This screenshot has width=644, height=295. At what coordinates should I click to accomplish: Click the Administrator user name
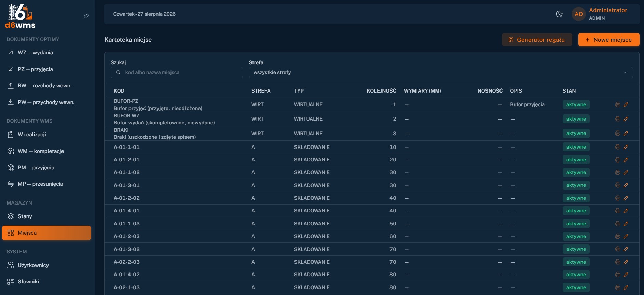tap(608, 10)
